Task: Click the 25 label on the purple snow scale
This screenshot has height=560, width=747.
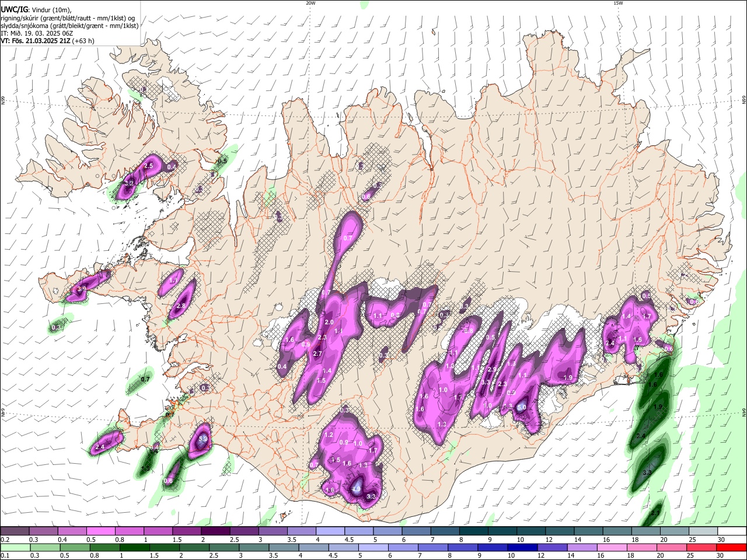Action: (692, 540)
